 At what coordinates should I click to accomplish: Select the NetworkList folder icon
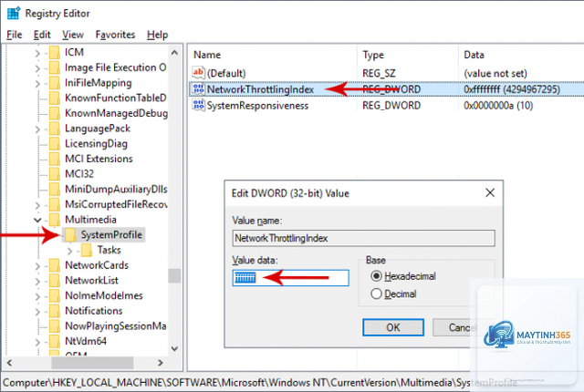click(x=55, y=281)
